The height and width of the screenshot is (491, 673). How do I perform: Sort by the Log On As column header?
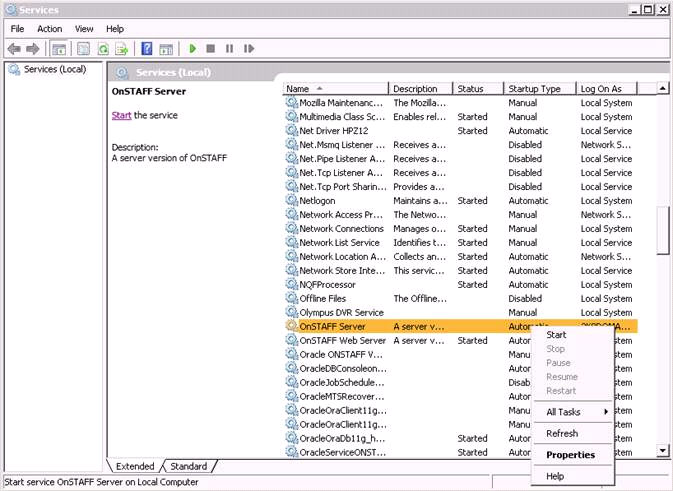tap(606, 89)
